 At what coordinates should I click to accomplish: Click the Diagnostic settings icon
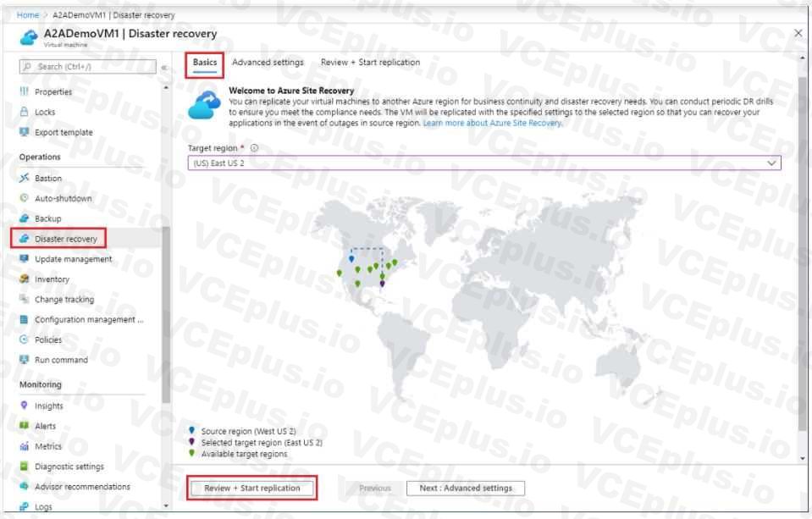point(24,467)
